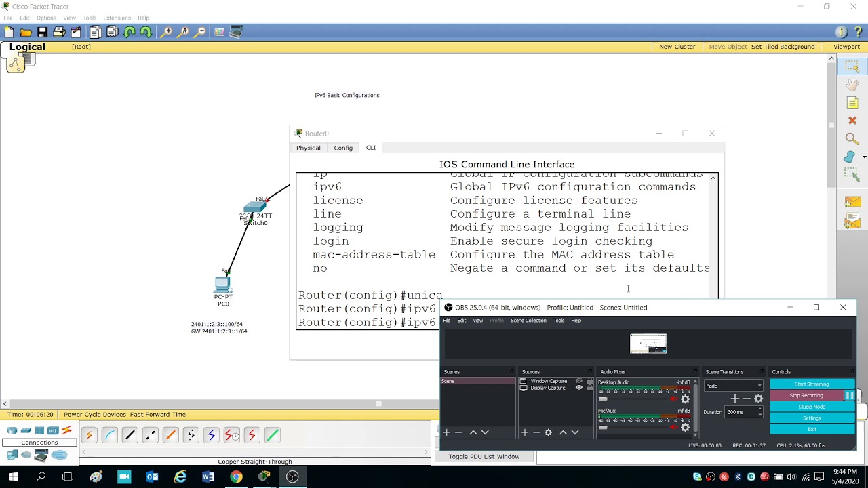Viewport: 868px width, 488px height.
Task: Open the Add Simple PDU envelope tool
Action: [x=852, y=203]
